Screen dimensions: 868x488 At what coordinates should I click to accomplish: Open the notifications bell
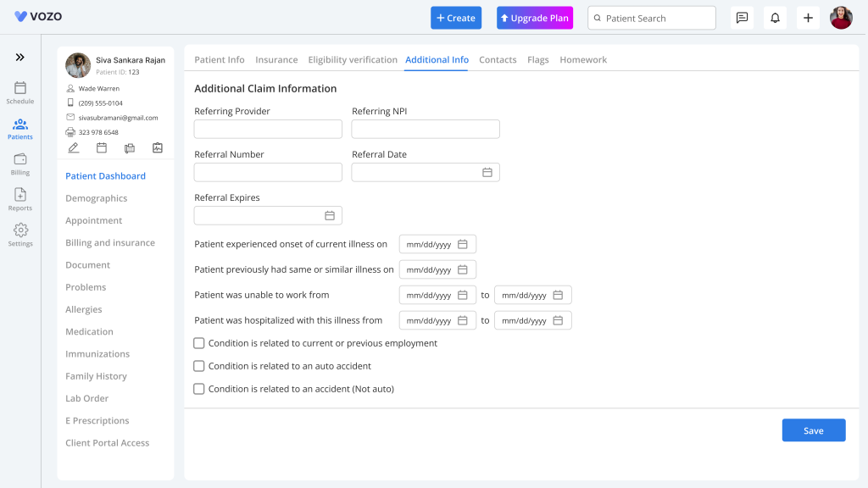[x=775, y=18]
